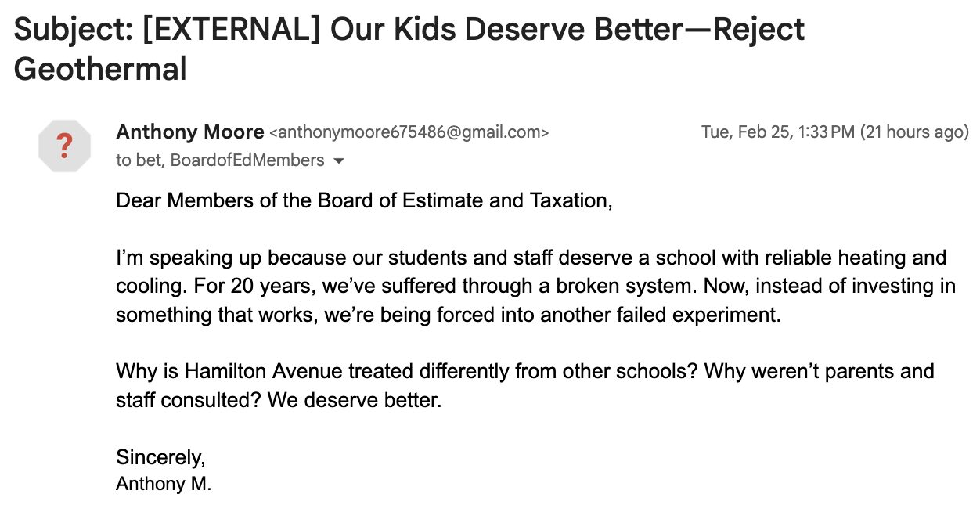Click the "(21 hours ago)" relative time

[x=914, y=132]
